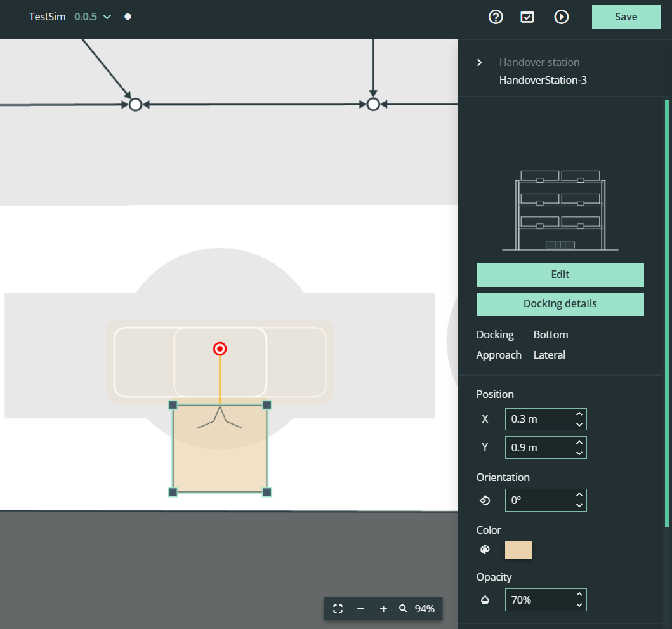
Task: Click the Orientation 0° input field
Action: coord(538,500)
